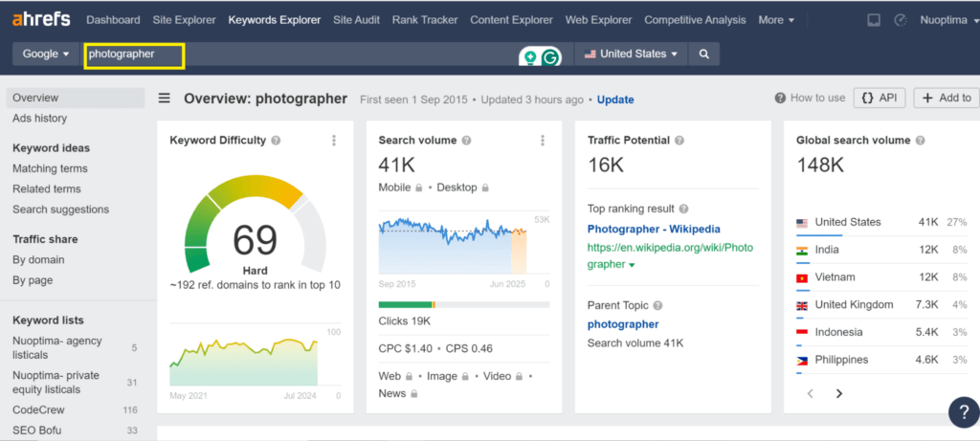The image size is (980, 441).
Task: Open Keyword Difficulty help question mark
Action: (277, 141)
